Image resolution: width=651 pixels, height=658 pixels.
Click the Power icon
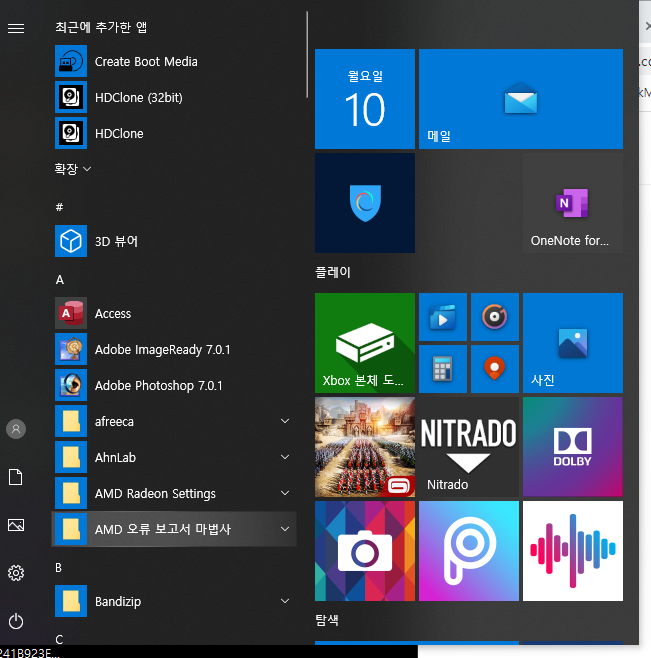16,621
